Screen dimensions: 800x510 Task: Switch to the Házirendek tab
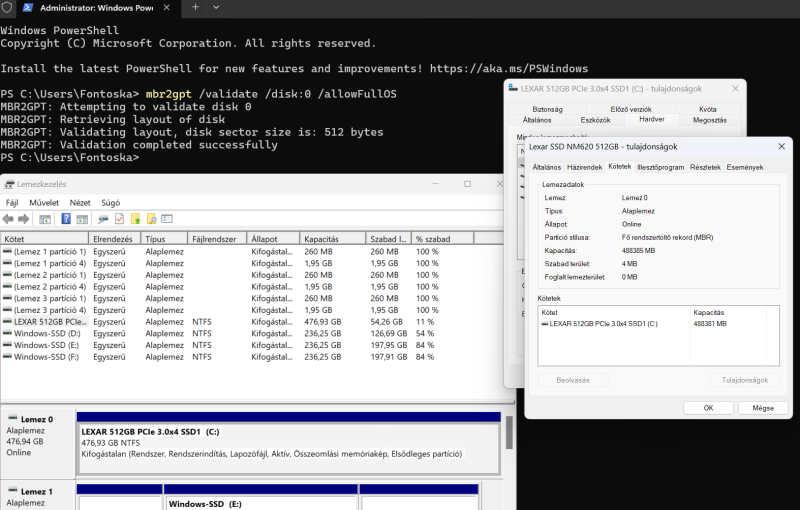coord(584,167)
